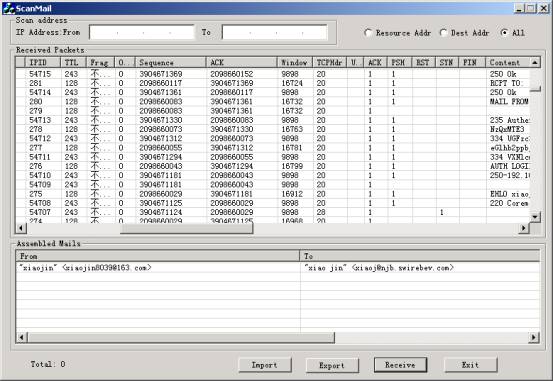Click Assembled Mails scroll right arrow

pyautogui.click(x=534, y=338)
